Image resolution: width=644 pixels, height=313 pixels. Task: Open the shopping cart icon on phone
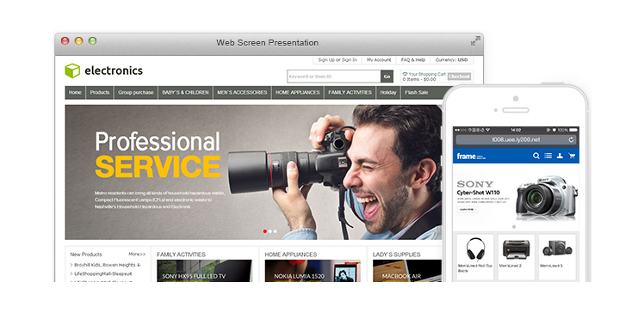tap(572, 156)
